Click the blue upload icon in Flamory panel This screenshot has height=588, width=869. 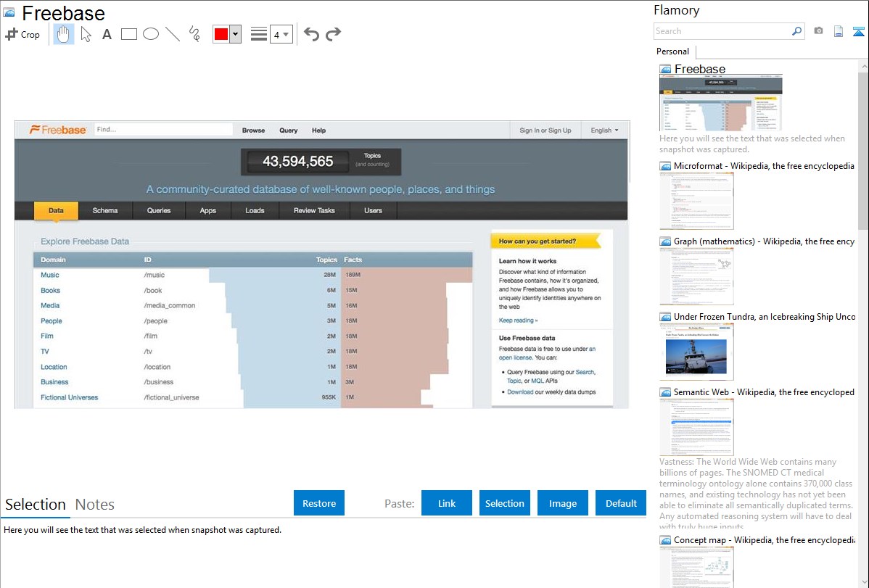pos(858,31)
